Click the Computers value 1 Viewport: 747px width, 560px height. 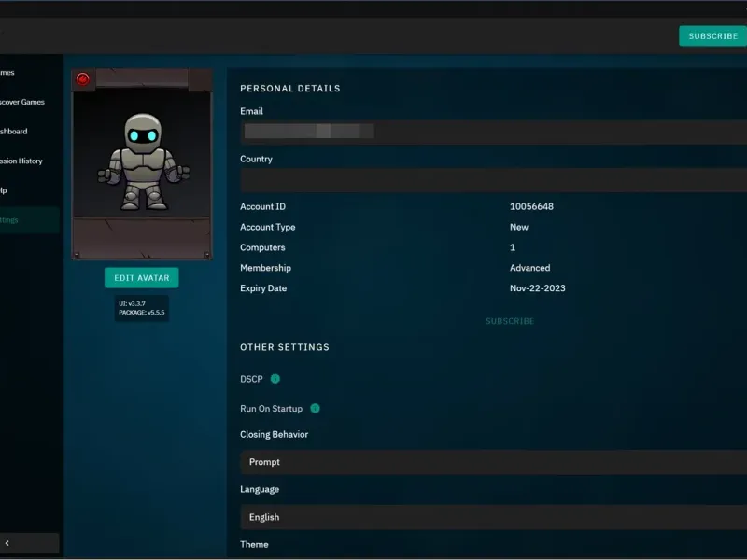[x=513, y=247]
